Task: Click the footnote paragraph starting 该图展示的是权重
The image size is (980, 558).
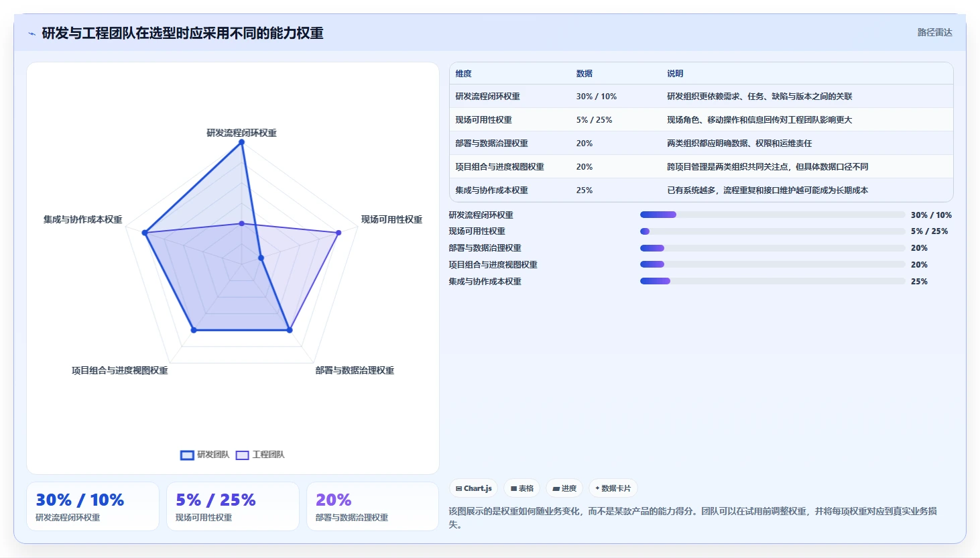Action: 693,518
